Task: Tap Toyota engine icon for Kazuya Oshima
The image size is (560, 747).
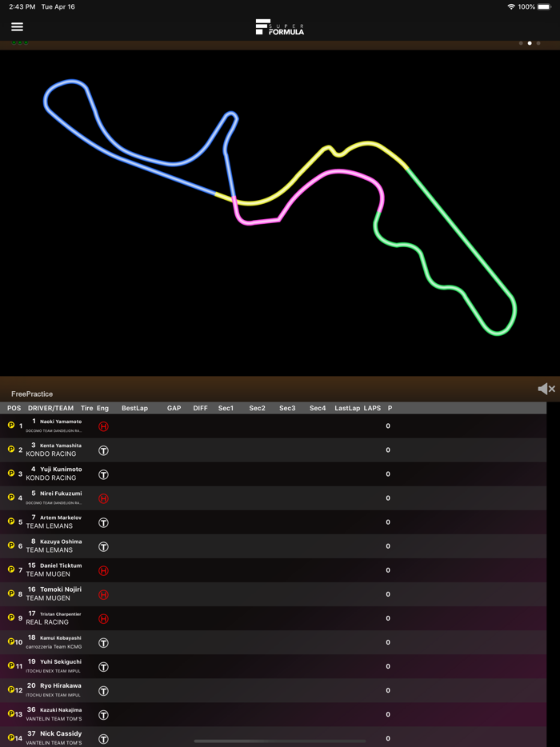Action: (x=103, y=546)
